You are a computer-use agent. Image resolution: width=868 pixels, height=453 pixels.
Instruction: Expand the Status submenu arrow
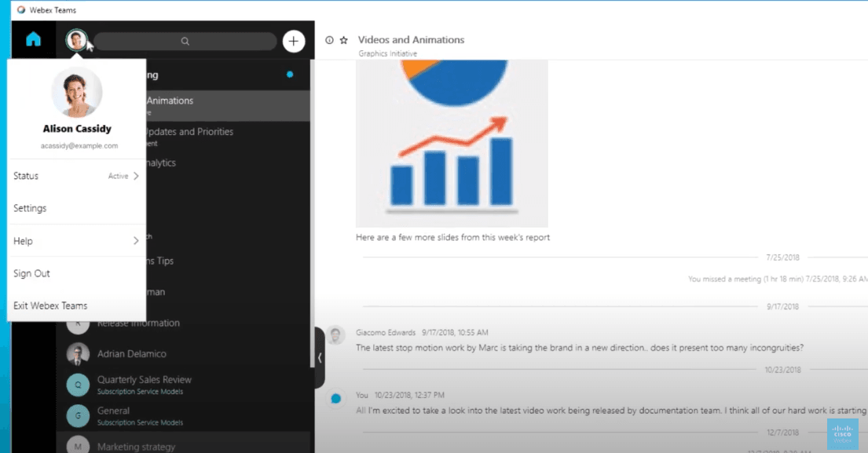click(x=136, y=176)
